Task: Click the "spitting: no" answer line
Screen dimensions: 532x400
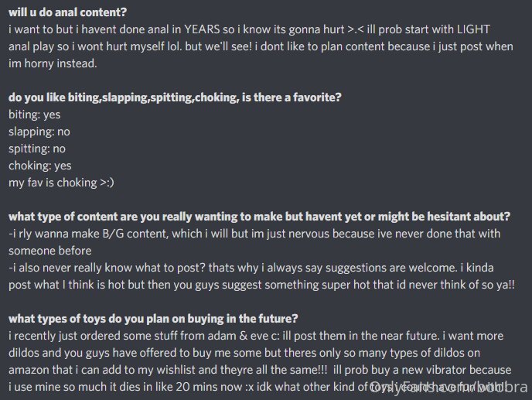Action: tap(37, 149)
